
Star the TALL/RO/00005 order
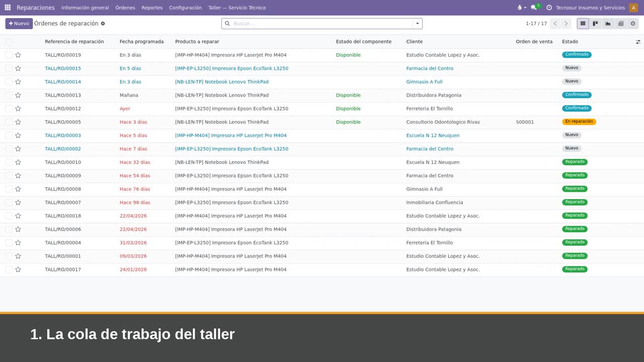click(x=18, y=122)
